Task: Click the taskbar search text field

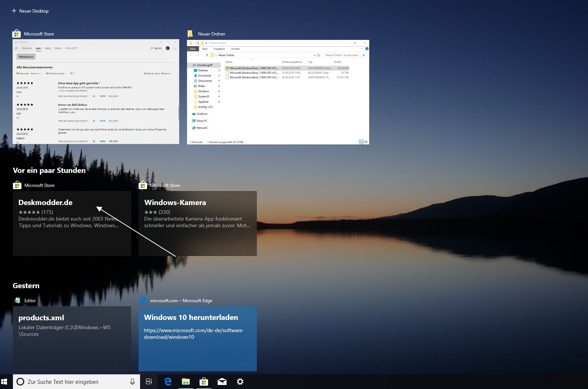Action: (x=74, y=382)
